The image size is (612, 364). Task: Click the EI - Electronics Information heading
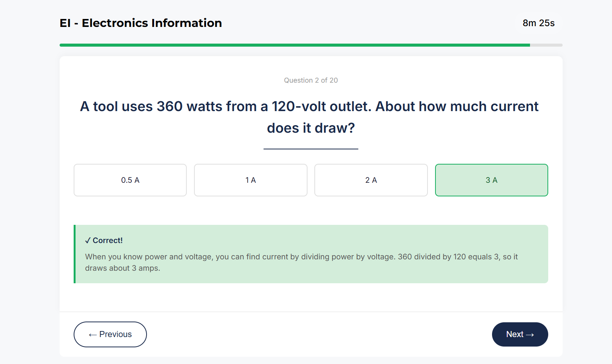pyautogui.click(x=140, y=23)
